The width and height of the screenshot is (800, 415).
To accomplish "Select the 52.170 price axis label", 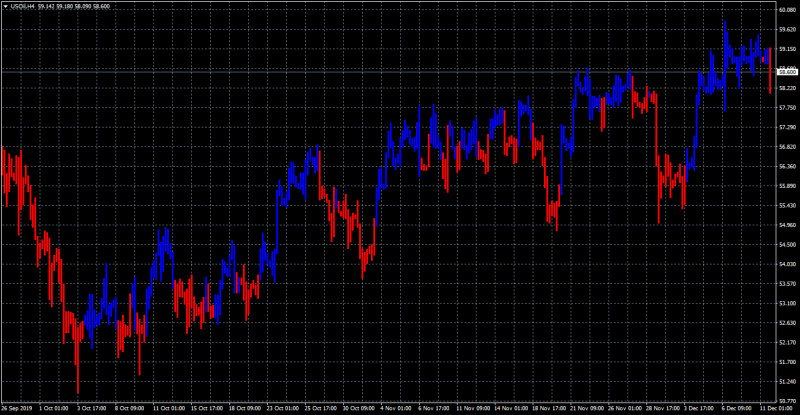I will (787, 343).
